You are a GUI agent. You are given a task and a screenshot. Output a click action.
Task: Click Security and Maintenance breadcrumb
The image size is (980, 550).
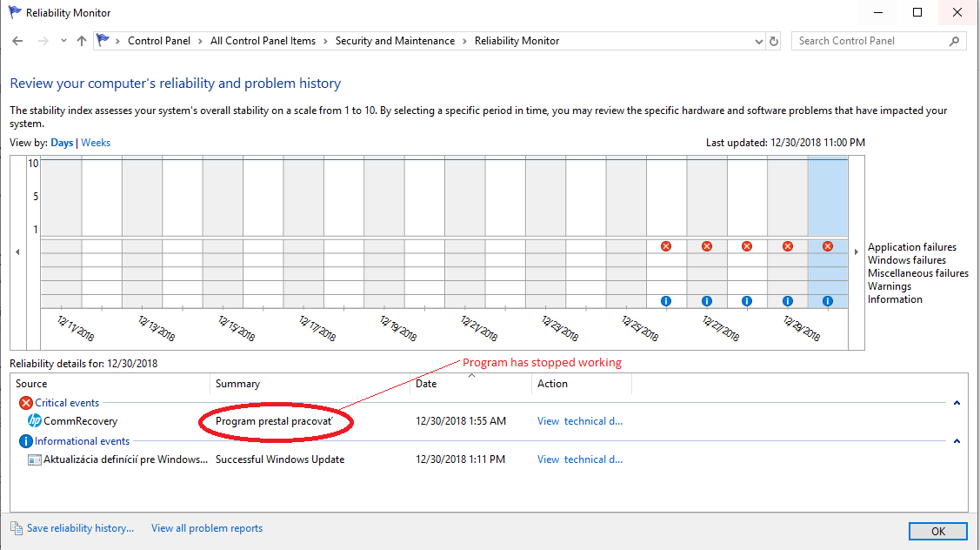[x=395, y=41]
